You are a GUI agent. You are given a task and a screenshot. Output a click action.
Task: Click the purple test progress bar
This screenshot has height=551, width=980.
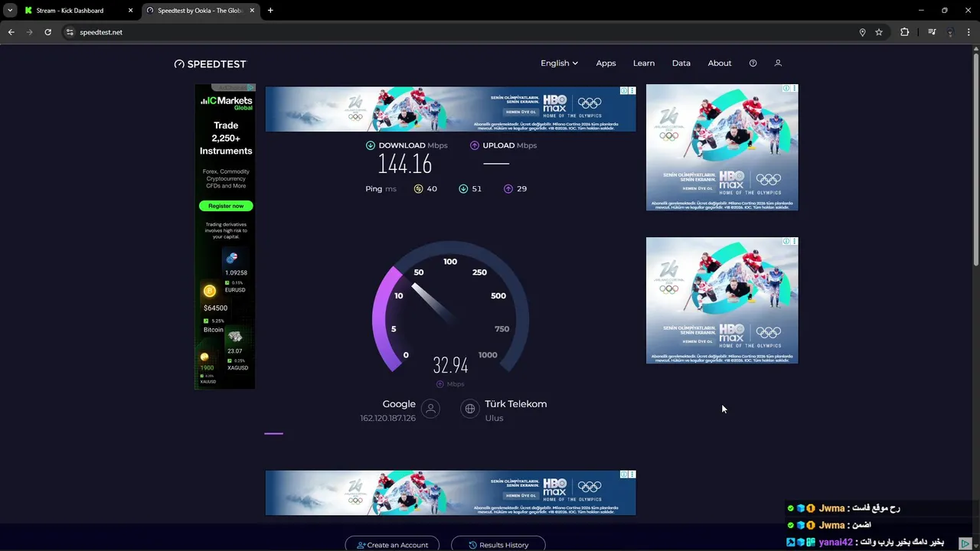[x=273, y=433]
